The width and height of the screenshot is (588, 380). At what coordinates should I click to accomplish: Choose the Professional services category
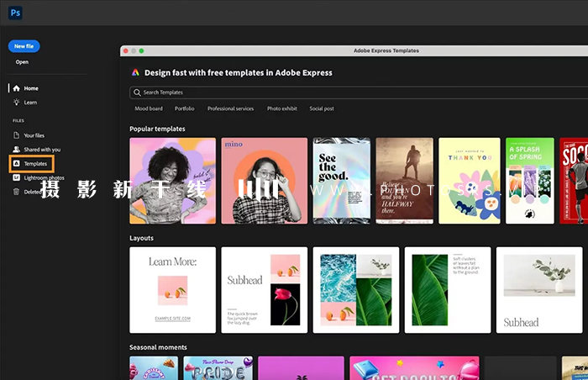[x=230, y=108]
